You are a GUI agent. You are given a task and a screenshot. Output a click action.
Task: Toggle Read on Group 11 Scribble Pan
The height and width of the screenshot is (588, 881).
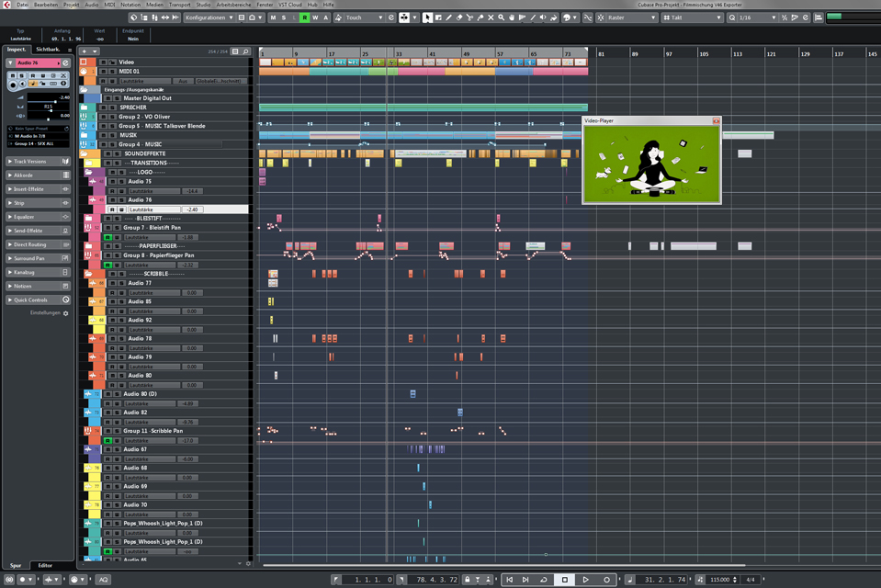[x=107, y=441]
